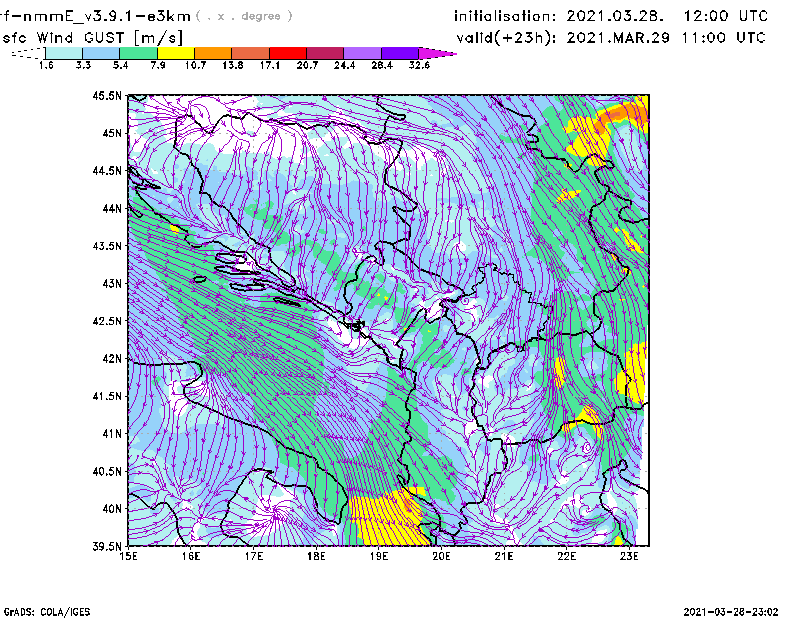The image size is (800, 618).
Task: Click the yellow legend swatch
Action: [176, 53]
